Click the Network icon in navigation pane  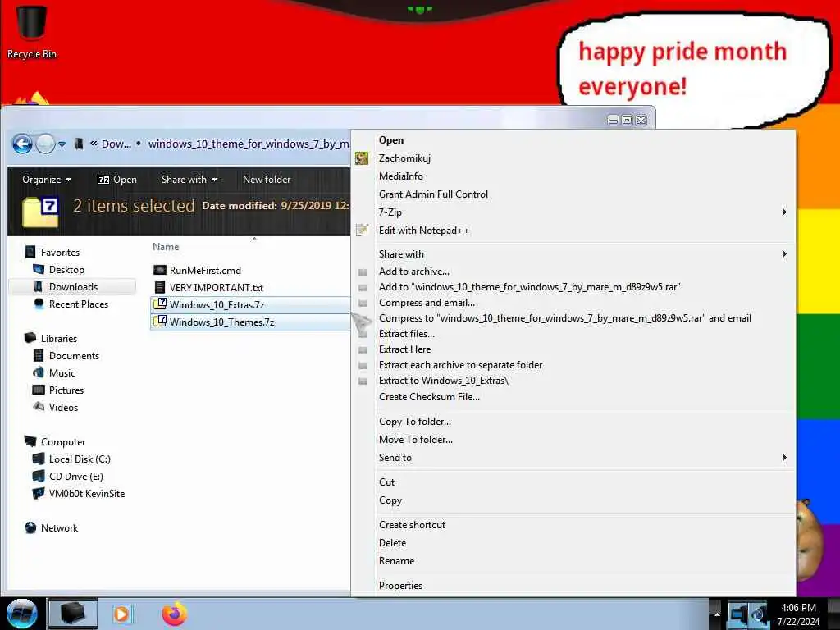[30, 527]
